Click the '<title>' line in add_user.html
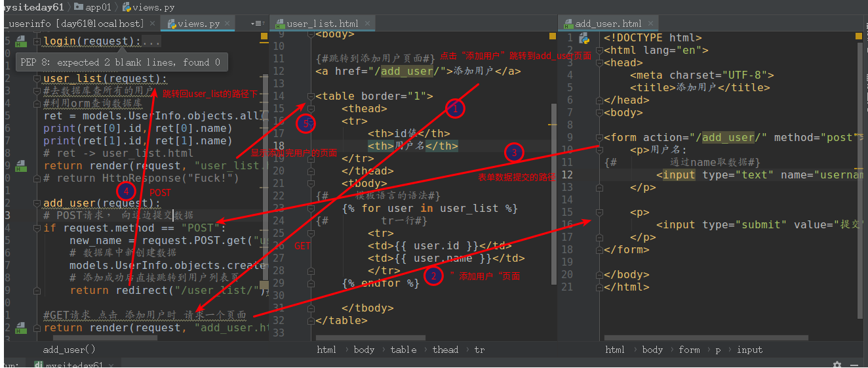 pyautogui.click(x=700, y=88)
